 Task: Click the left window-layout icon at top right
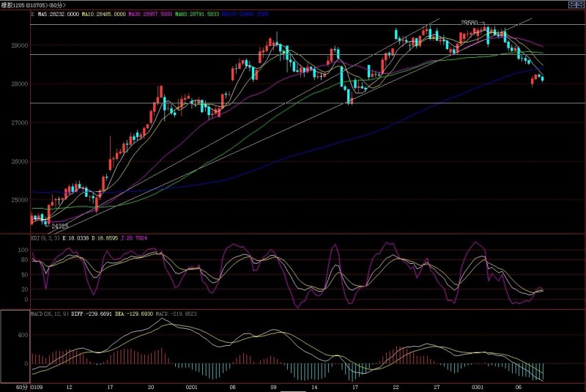571,4
